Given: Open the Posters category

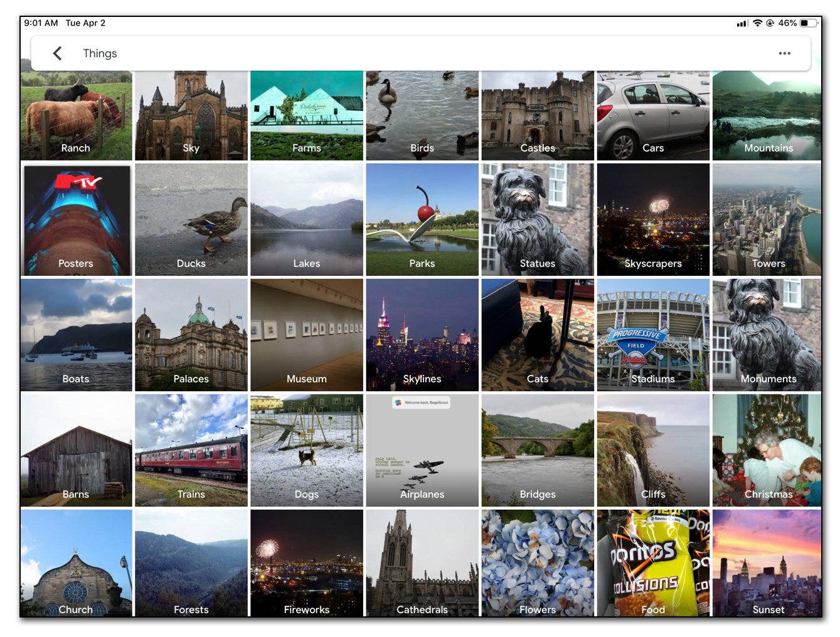Looking at the screenshot, I should click(x=76, y=219).
